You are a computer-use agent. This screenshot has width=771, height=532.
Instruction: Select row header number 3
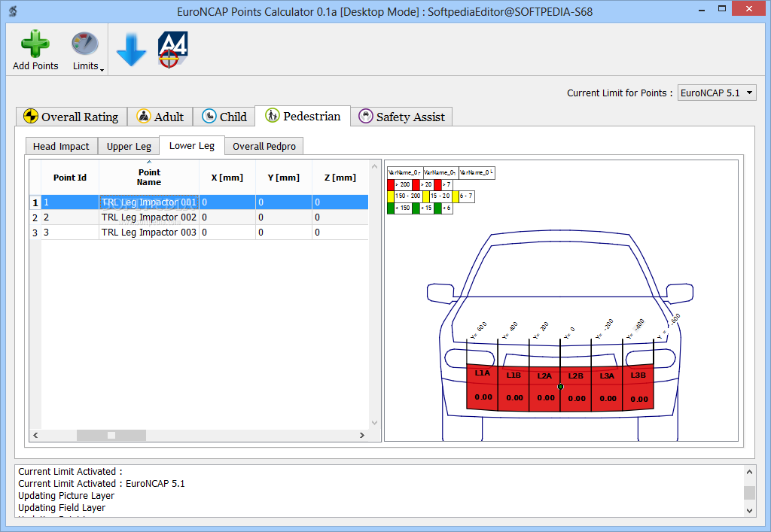pos(35,233)
